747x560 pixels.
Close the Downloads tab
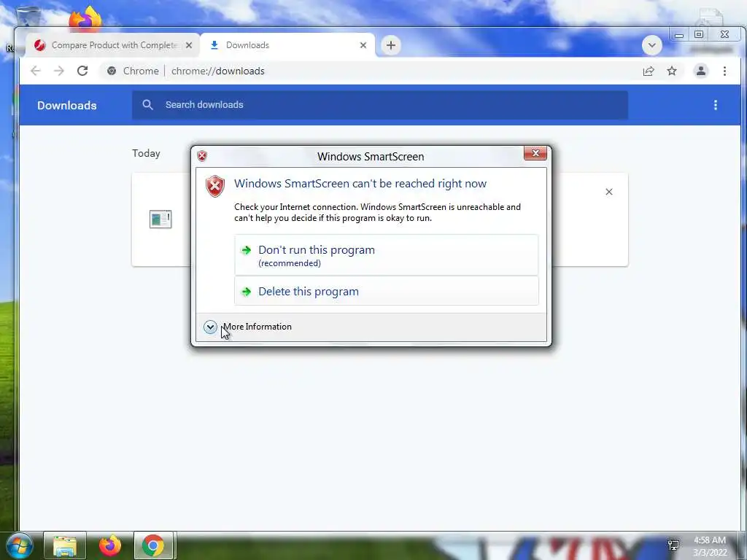tap(363, 45)
